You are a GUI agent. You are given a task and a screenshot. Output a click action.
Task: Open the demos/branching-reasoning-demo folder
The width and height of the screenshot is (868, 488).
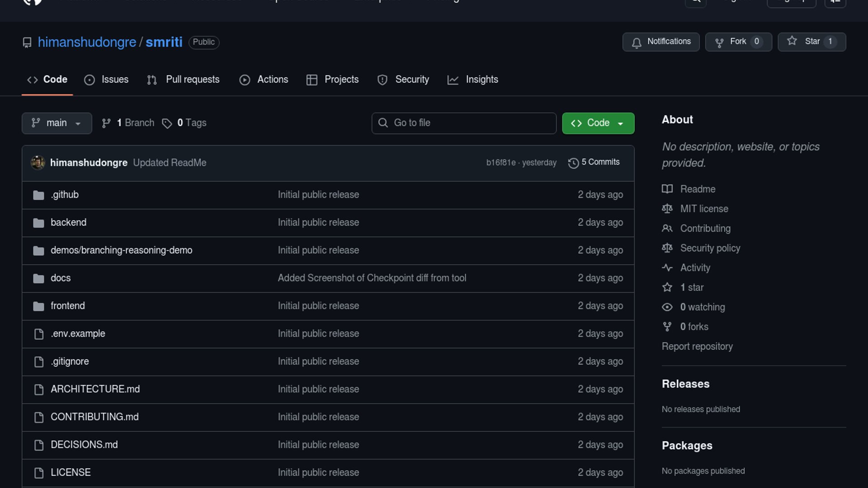pos(121,250)
